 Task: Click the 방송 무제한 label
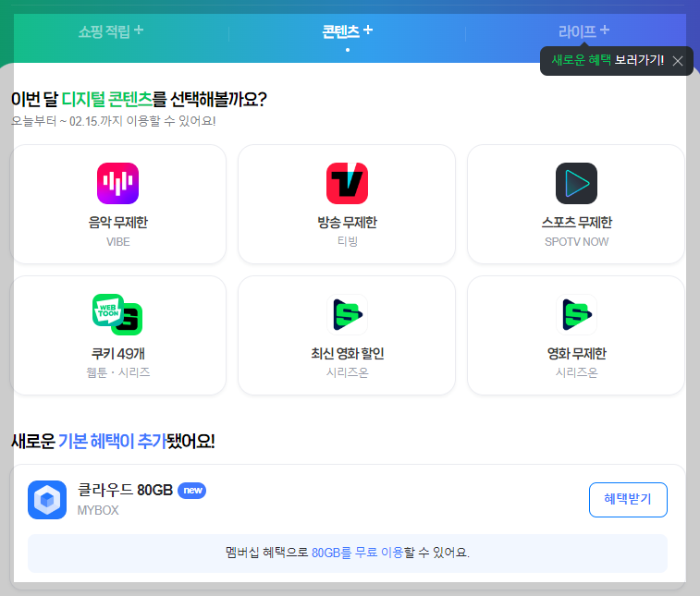pos(348,222)
